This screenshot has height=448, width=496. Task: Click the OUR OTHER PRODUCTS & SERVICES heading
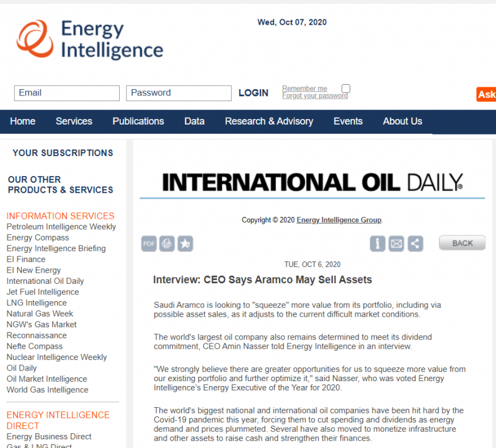point(60,185)
